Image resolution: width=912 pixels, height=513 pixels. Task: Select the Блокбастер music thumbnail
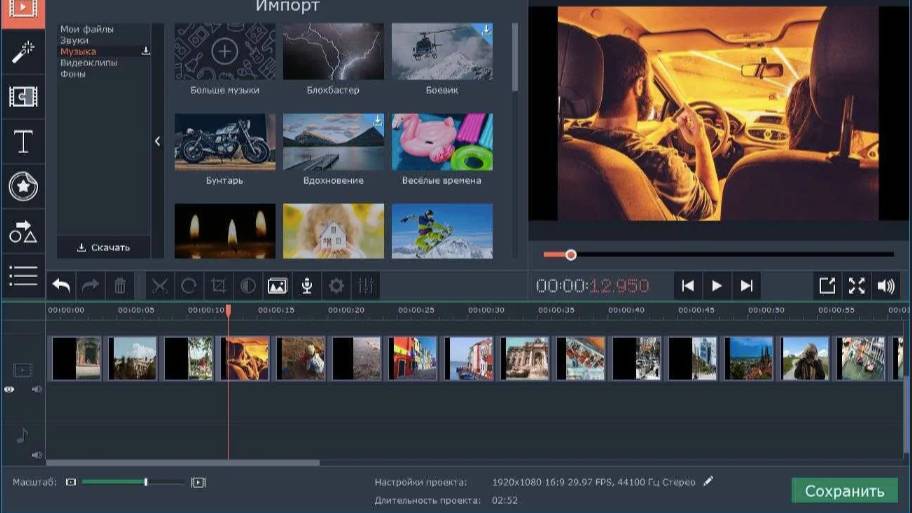tap(333, 52)
